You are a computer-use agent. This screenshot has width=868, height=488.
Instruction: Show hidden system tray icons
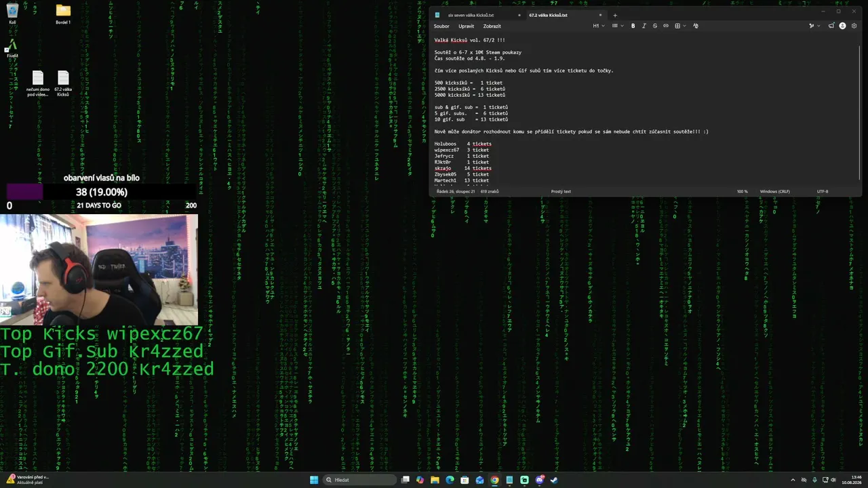point(793,480)
